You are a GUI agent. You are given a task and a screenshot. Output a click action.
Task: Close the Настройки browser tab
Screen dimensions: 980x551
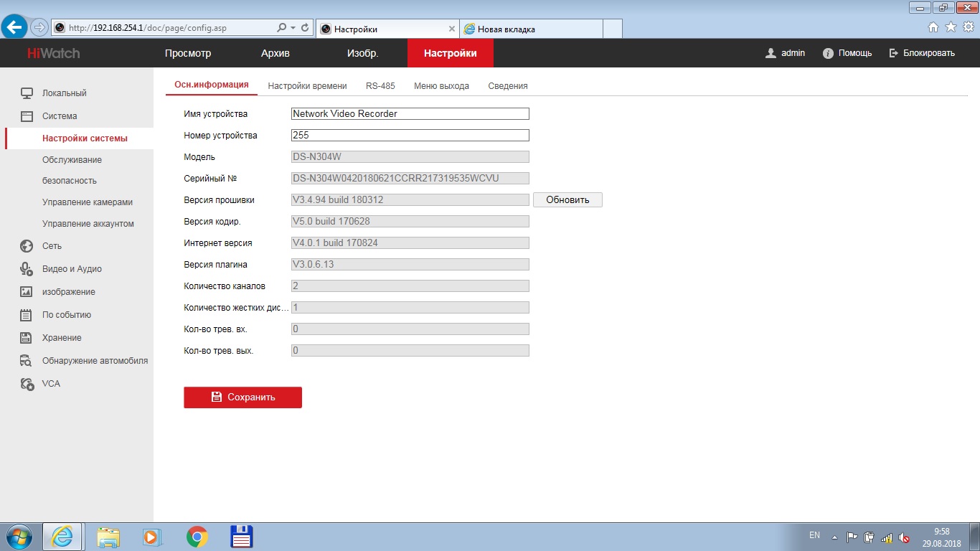click(x=451, y=29)
